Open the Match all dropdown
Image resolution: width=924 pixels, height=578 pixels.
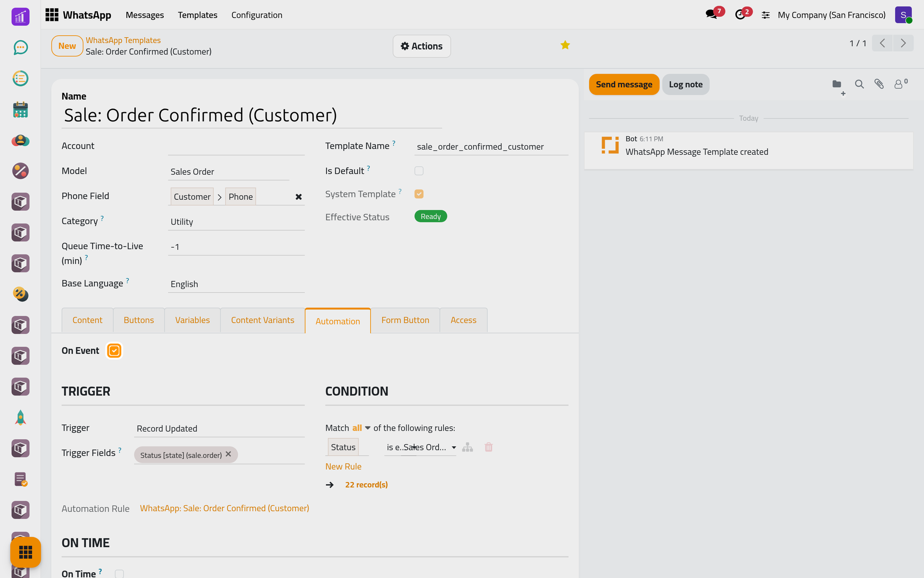pyautogui.click(x=361, y=428)
